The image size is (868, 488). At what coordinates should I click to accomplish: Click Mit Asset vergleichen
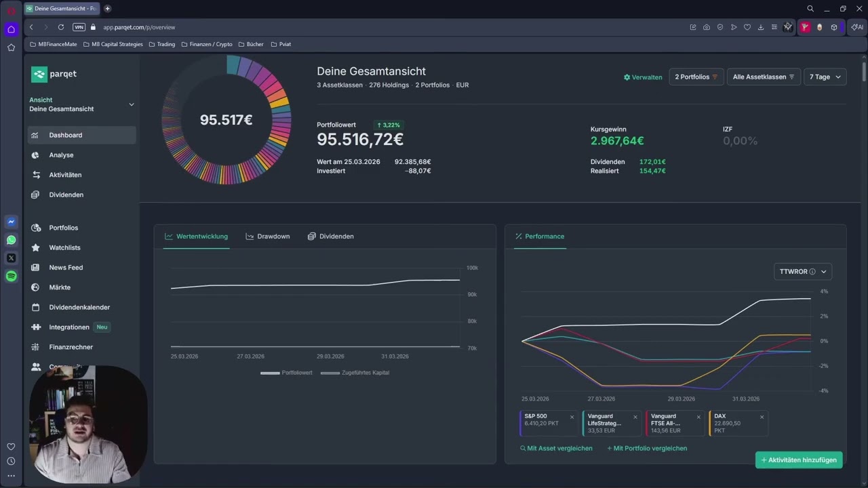coord(556,448)
